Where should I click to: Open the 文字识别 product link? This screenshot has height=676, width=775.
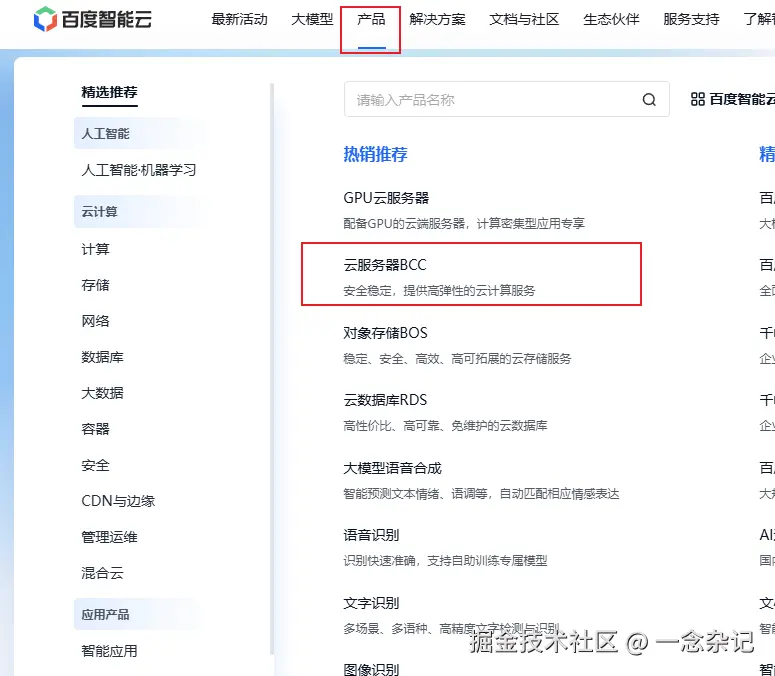coord(371,603)
